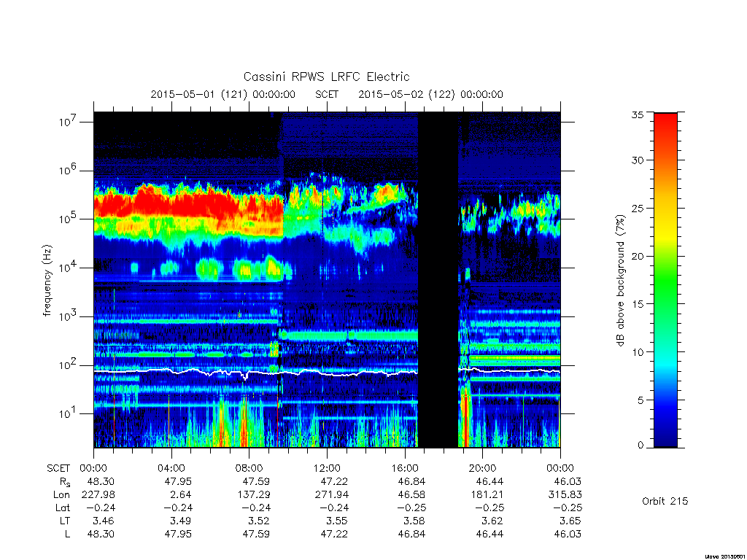Select the 12:00 SCET time tick label

pos(327,469)
